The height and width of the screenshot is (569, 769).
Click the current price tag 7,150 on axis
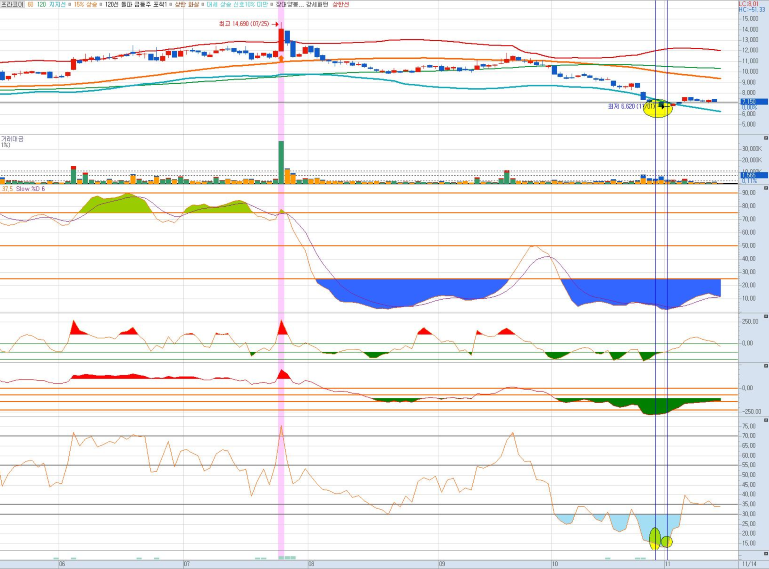(753, 102)
